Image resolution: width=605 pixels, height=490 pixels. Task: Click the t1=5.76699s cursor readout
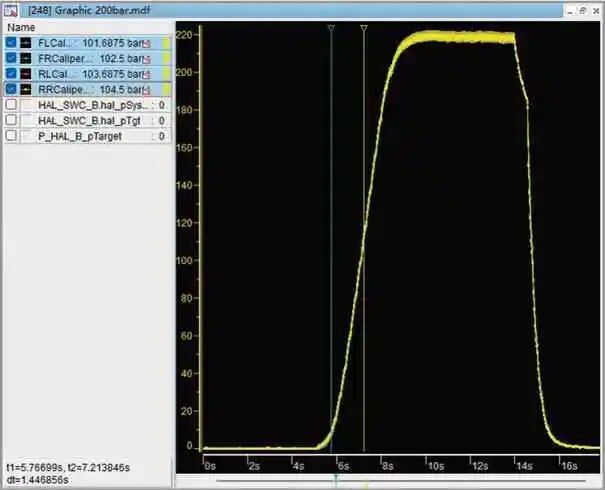[34, 468]
